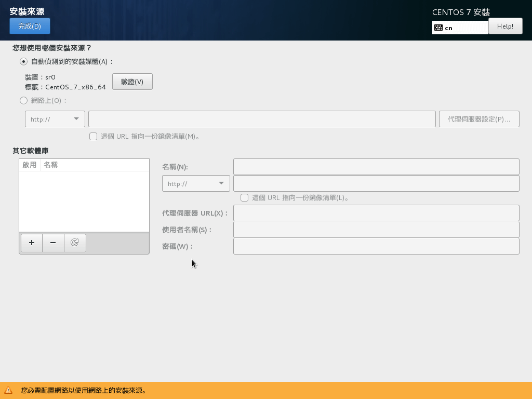Focus the 代理伺服器 URL(X) input field
Screen dimensions: 532x399
pos(376,213)
